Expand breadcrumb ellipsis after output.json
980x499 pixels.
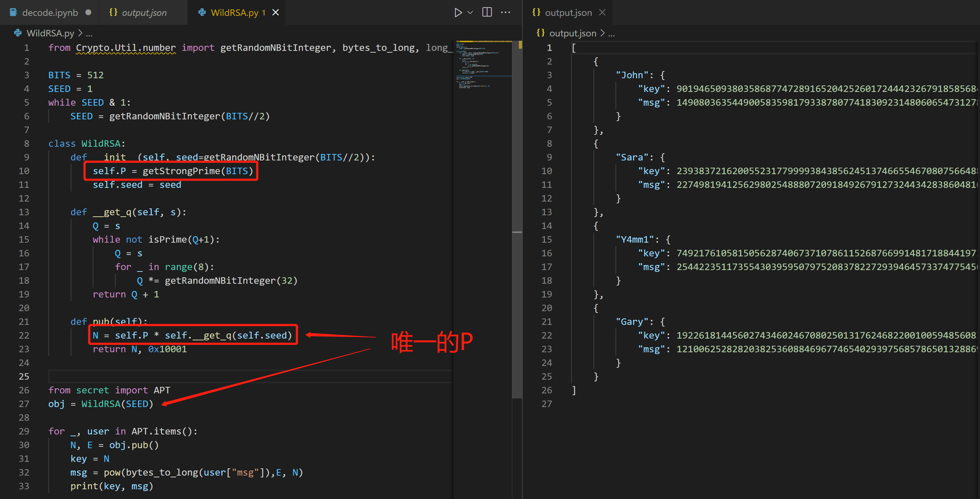[x=612, y=33]
